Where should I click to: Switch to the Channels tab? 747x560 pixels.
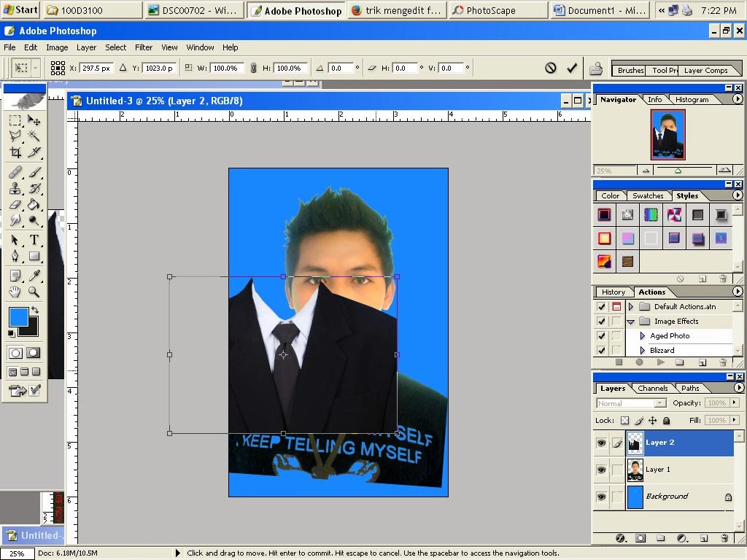pos(652,389)
